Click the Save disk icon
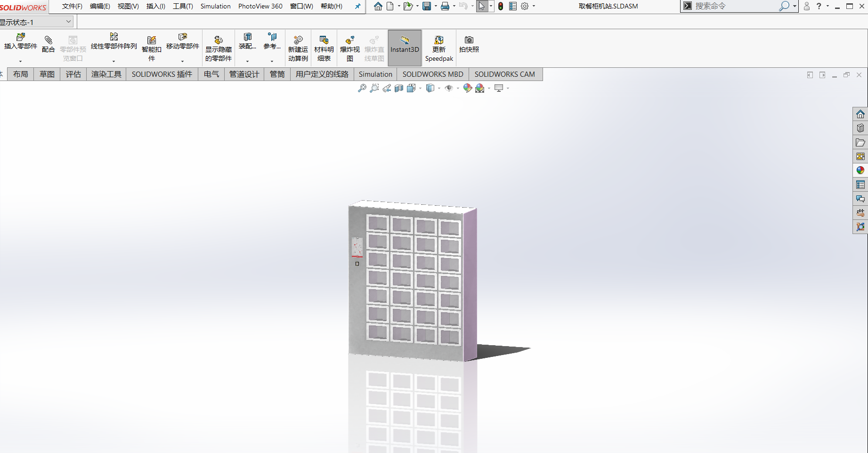Screen dimensions: 868x453 [x=427, y=6]
